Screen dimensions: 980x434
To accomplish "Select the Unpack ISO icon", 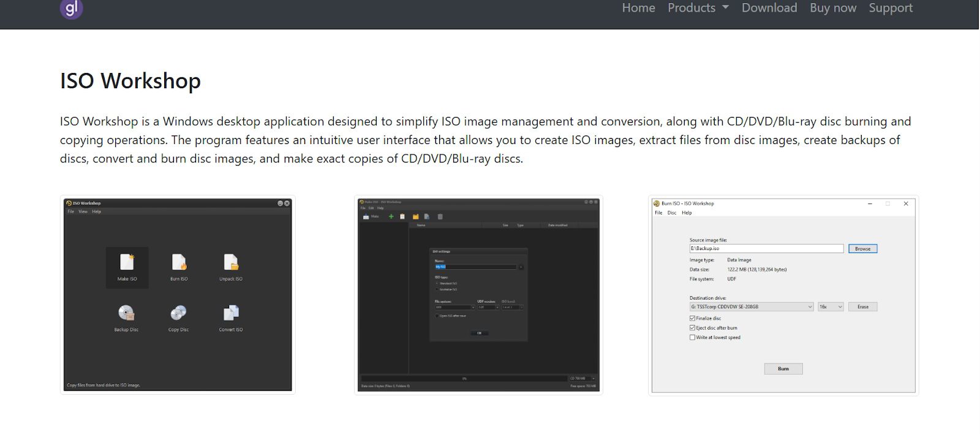I will click(231, 263).
